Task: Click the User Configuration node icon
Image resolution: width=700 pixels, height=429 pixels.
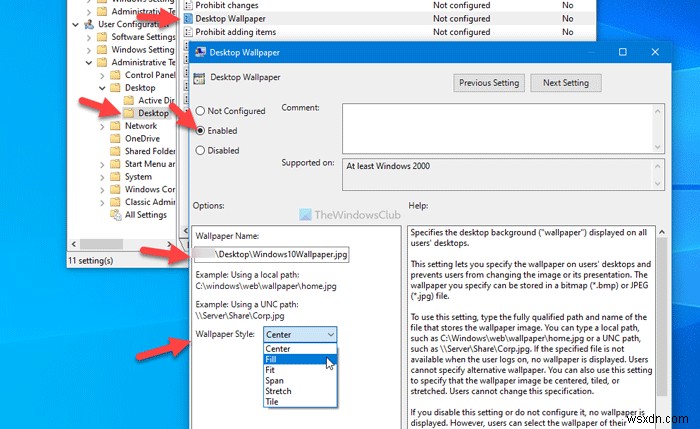Action: pos(89,24)
